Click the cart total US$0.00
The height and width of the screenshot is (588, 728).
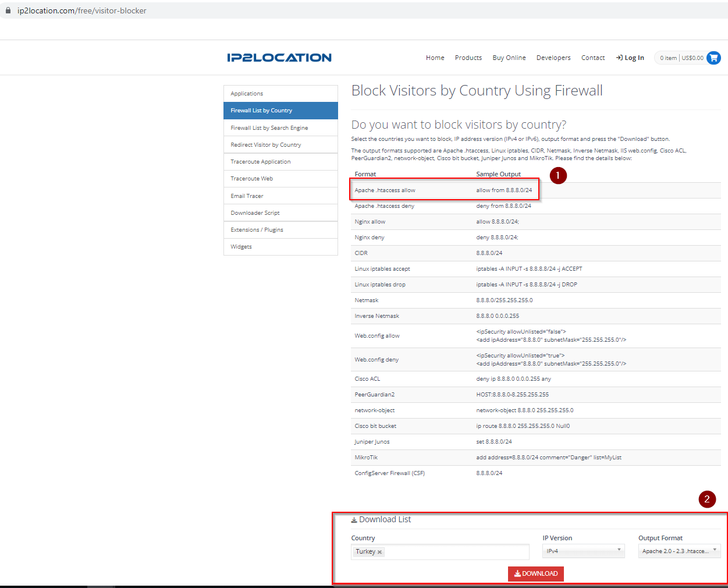click(x=693, y=58)
